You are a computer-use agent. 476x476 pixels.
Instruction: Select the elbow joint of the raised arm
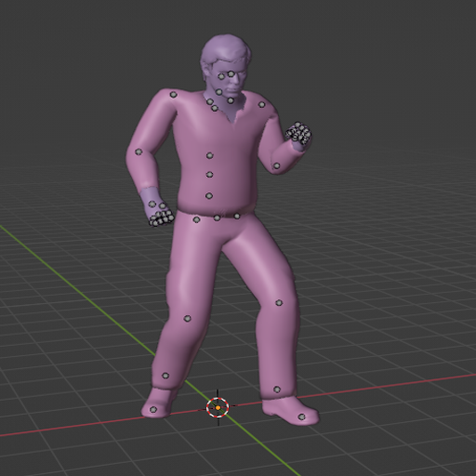(277, 166)
